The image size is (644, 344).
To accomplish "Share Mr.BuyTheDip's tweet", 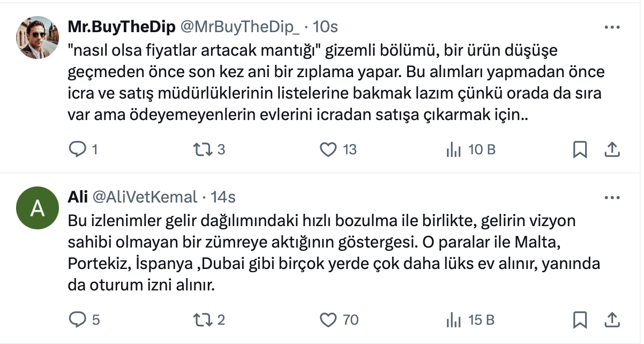I will click(612, 149).
